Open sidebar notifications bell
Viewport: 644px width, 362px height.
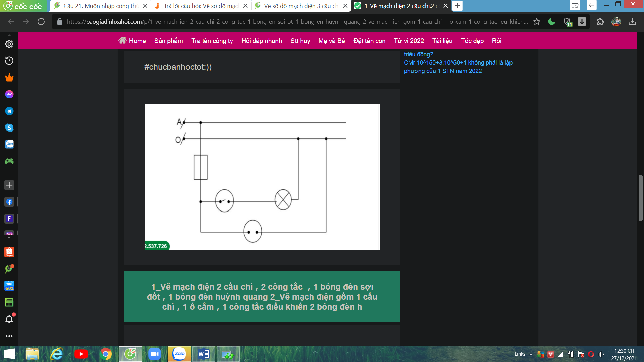coord(9,319)
